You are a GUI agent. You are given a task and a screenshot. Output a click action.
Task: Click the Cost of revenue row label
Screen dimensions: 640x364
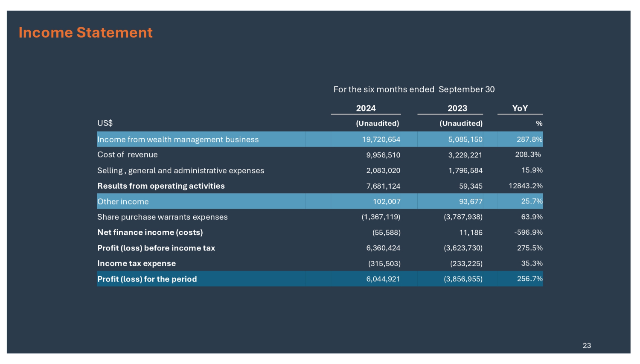[x=128, y=155]
